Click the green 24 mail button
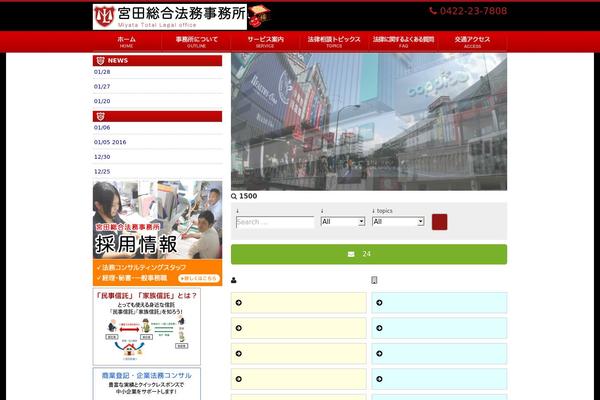Screen dimensions: 600x400 (369, 254)
